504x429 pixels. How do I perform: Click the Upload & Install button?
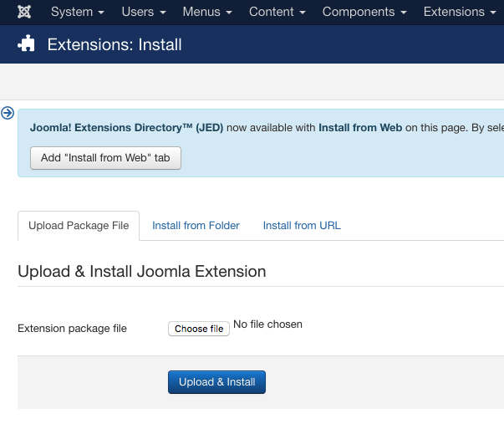point(217,382)
